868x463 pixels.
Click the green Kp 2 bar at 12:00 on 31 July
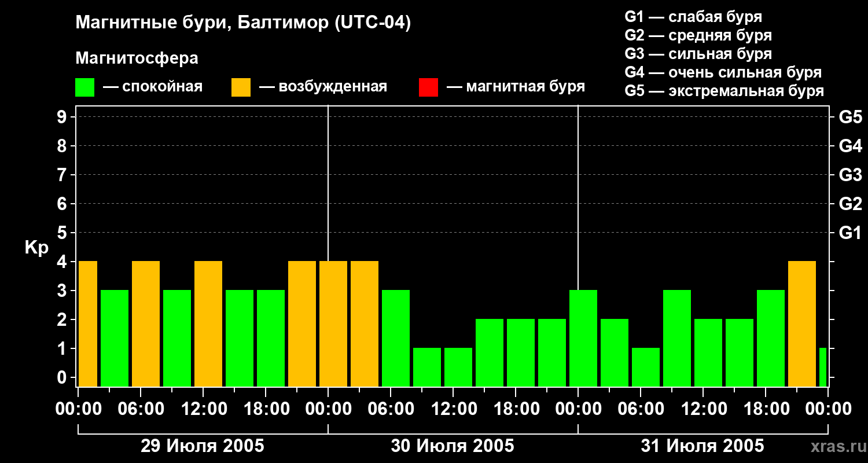click(708, 352)
